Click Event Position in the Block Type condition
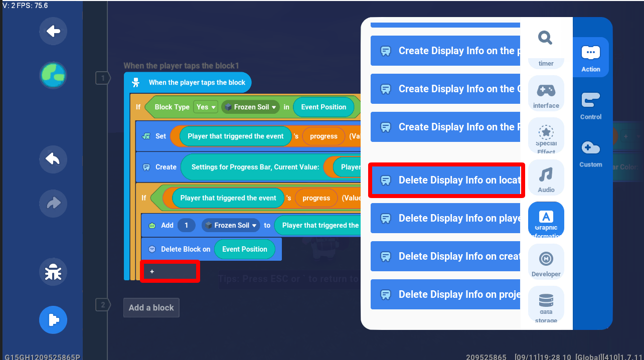 (x=324, y=107)
